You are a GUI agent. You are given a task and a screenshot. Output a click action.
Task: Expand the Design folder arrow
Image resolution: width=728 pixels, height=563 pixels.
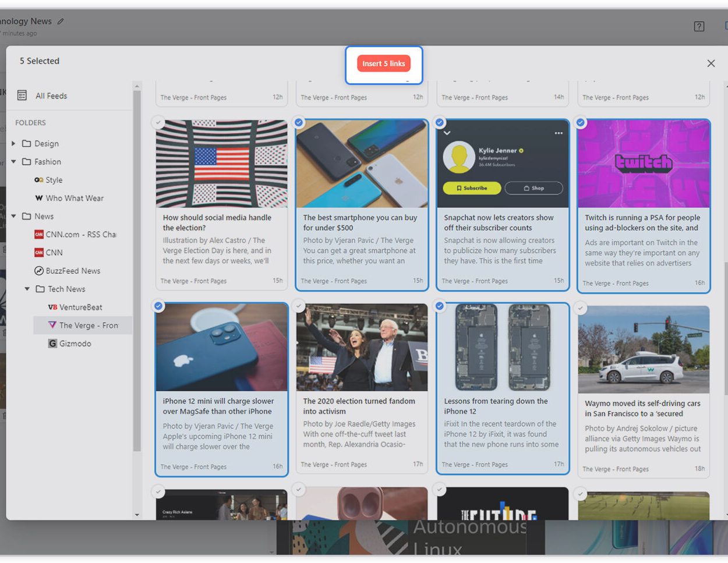tap(13, 143)
